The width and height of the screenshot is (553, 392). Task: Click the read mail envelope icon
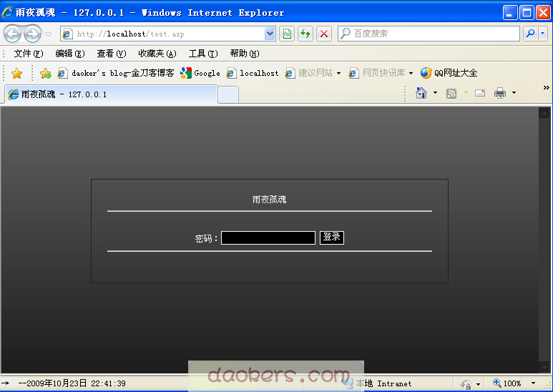tap(480, 93)
